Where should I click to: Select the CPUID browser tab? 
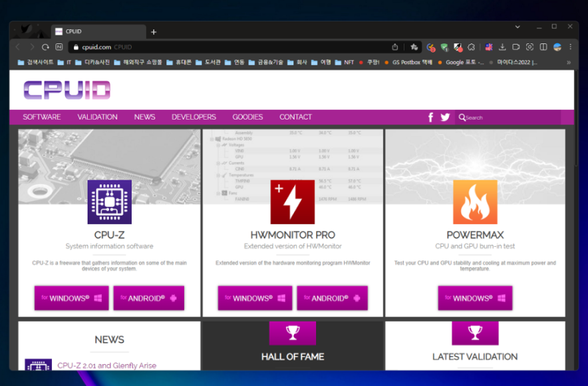[98, 31]
